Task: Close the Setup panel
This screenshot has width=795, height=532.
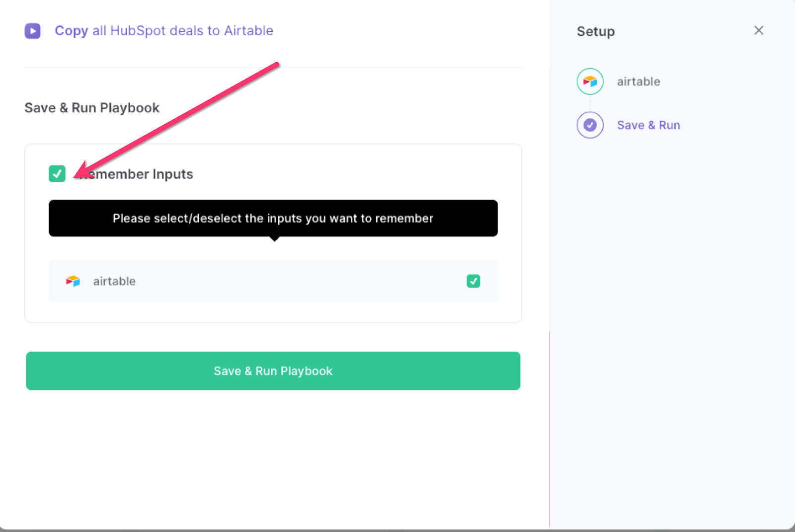Action: point(759,30)
